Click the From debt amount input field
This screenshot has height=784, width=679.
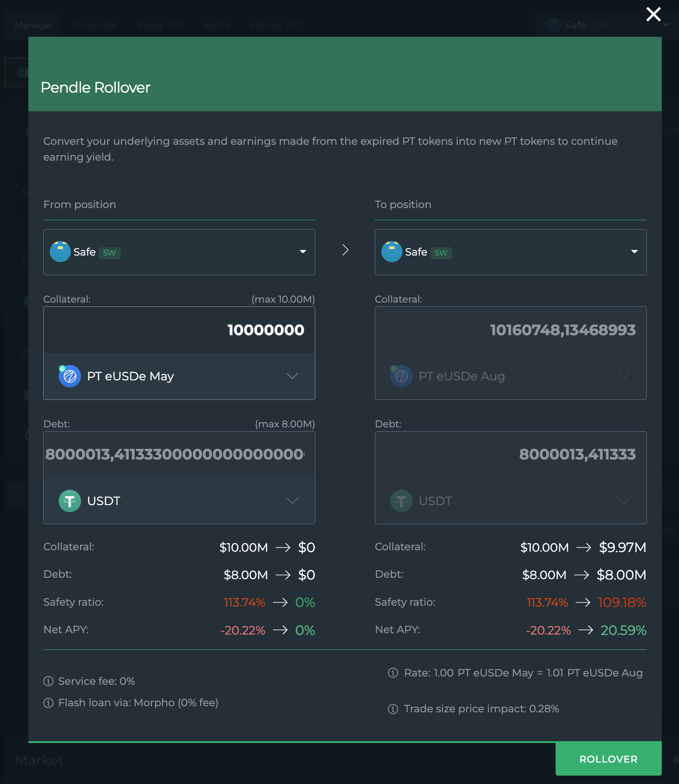click(179, 454)
